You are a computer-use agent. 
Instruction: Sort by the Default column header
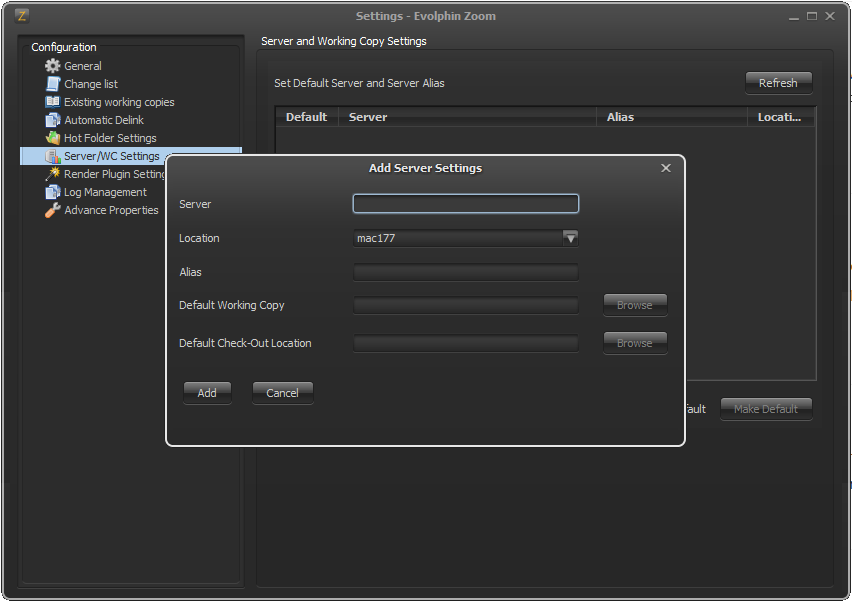pyautogui.click(x=306, y=117)
